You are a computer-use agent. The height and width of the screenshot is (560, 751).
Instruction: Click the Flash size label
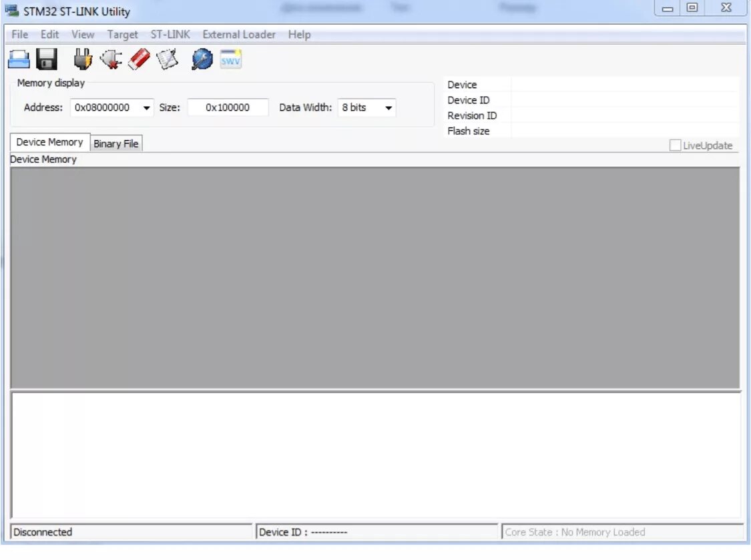pyautogui.click(x=468, y=131)
